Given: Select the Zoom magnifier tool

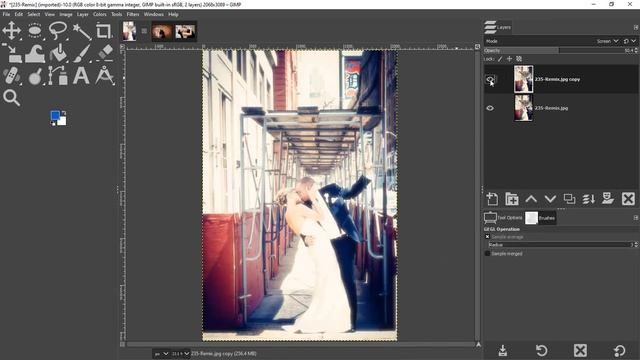Looking at the screenshot, I should [11, 98].
